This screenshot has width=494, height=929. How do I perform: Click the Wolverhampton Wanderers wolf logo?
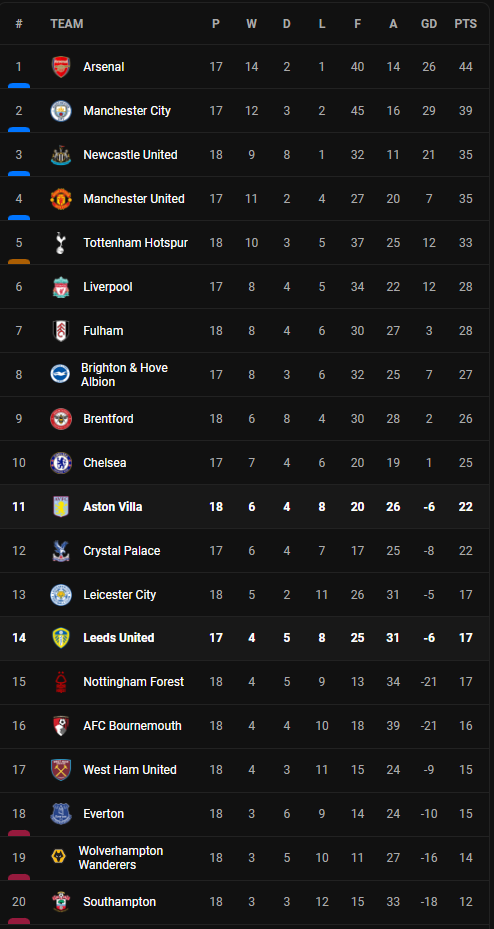(58, 857)
